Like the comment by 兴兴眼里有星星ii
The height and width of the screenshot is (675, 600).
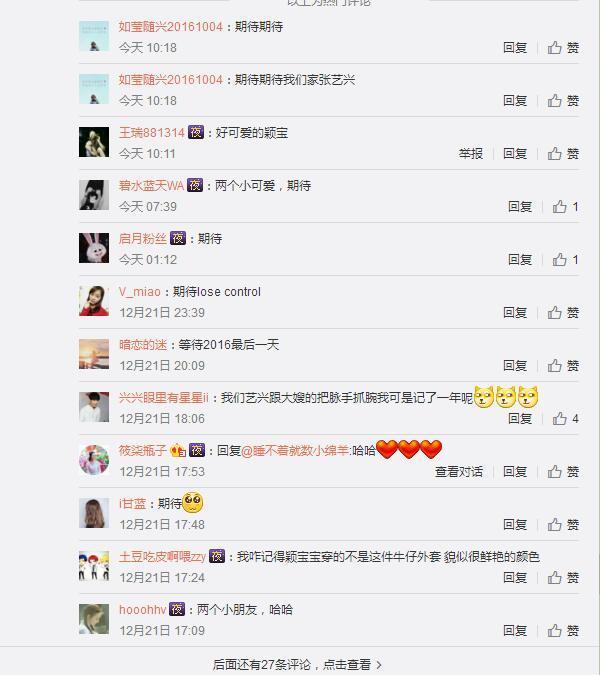pyautogui.click(x=565, y=418)
